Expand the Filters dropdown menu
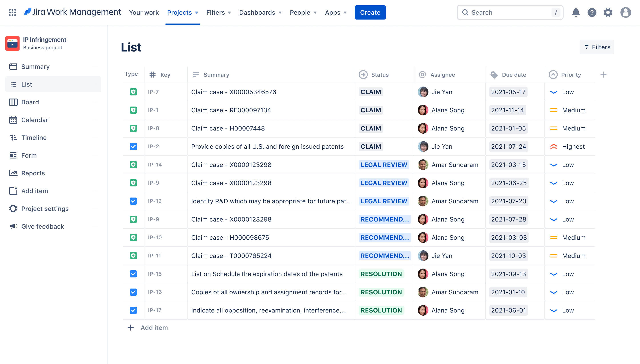Screen dimensions: 640x364 click(218, 12)
